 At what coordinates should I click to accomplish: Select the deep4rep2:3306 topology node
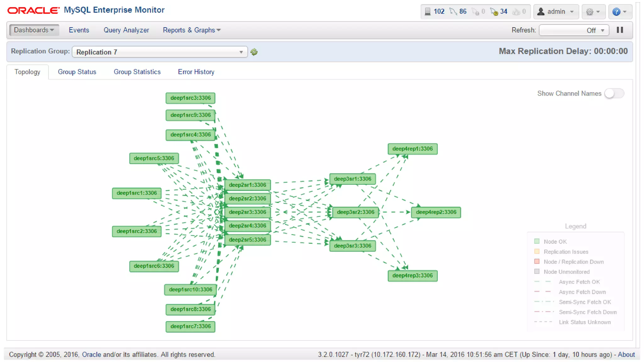click(436, 212)
